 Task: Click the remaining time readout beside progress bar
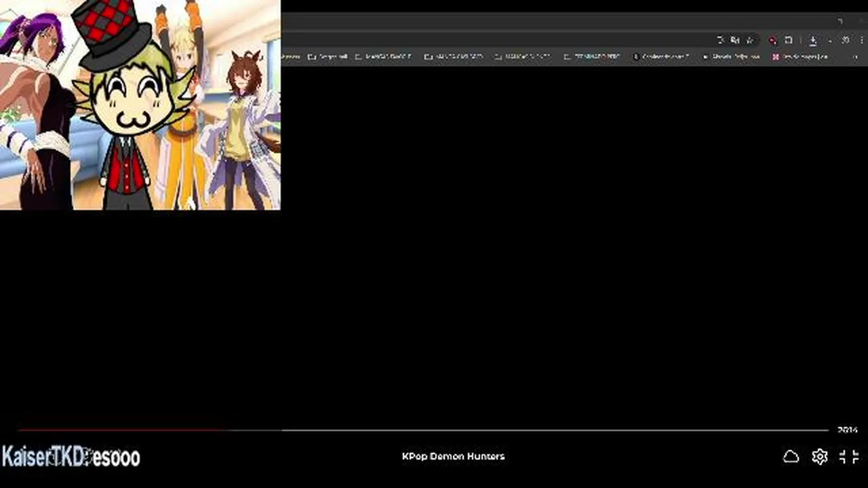tap(848, 430)
